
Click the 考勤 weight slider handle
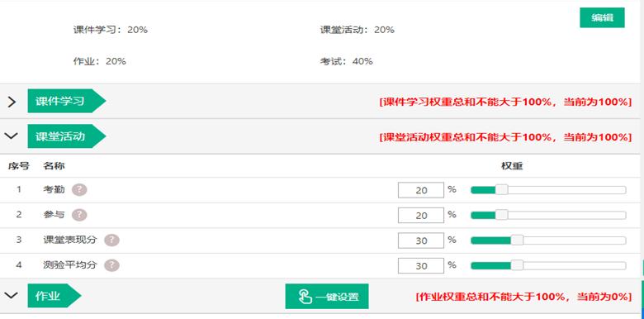[x=501, y=190]
